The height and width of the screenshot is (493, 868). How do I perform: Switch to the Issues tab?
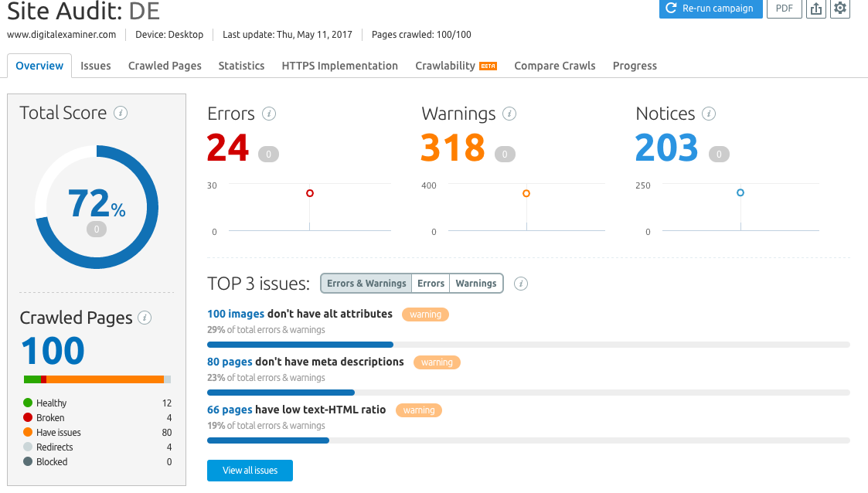point(96,66)
